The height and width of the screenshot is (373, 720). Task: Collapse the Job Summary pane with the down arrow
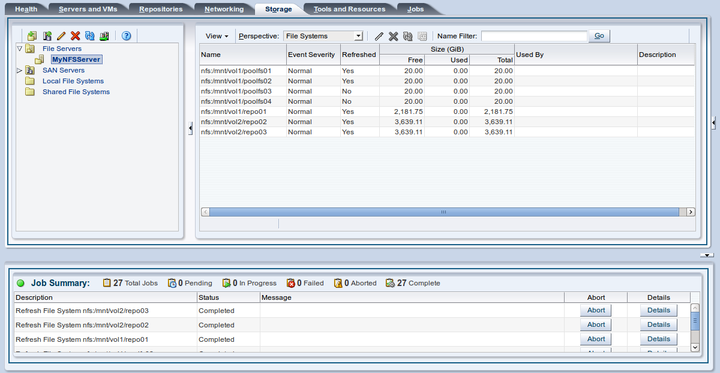point(708,255)
